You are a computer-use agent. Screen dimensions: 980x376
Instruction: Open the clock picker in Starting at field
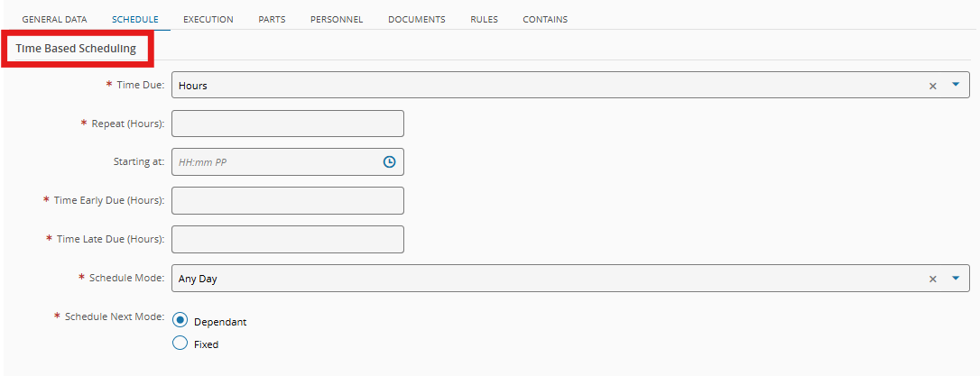[x=389, y=161]
